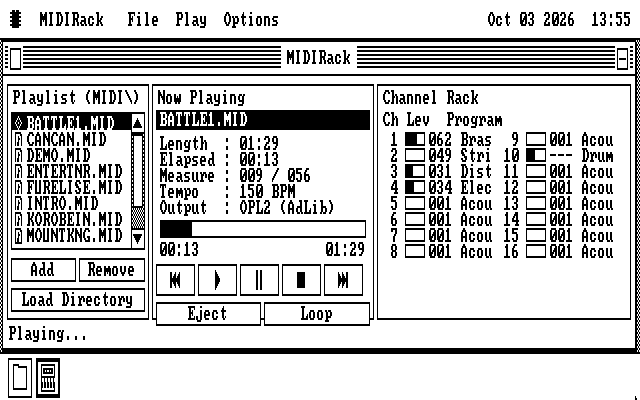Click the total time 01:29 under progress bar
The height and width of the screenshot is (400, 640).
click(x=345, y=249)
